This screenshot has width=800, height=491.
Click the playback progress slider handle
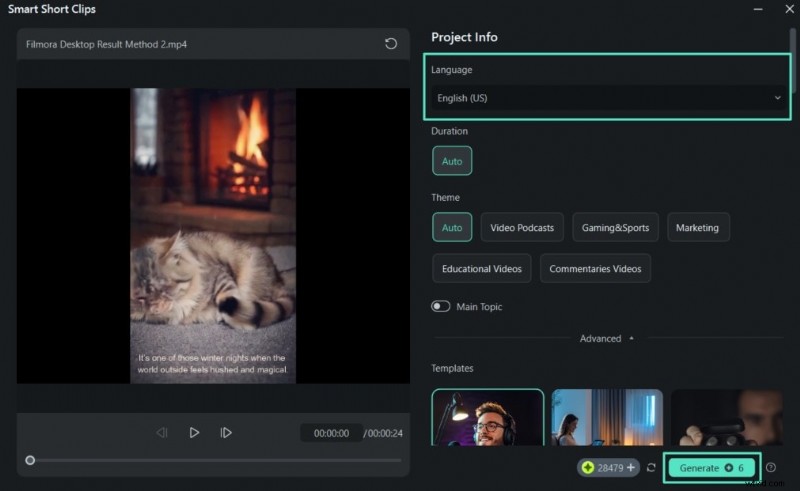pyautogui.click(x=30, y=460)
